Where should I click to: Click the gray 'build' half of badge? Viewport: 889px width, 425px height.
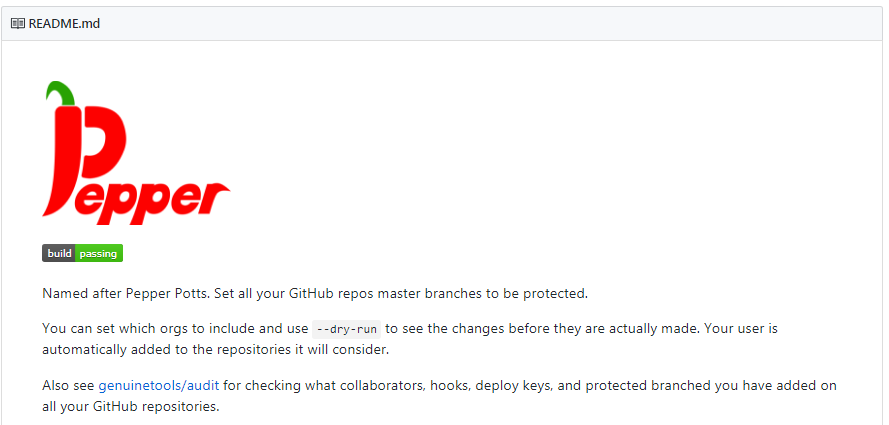pos(58,253)
